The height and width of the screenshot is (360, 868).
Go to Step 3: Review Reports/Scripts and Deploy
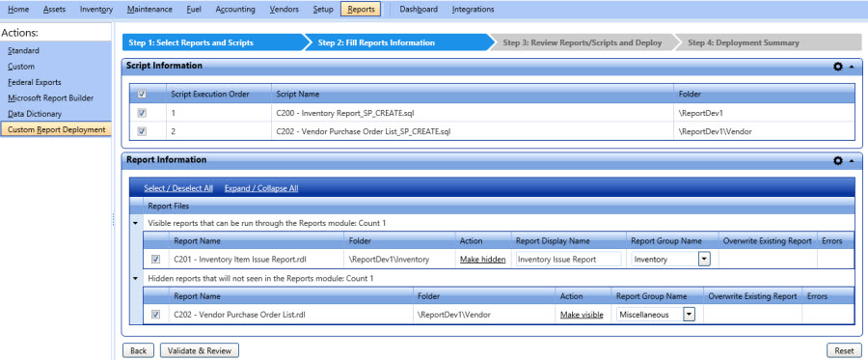(x=583, y=42)
